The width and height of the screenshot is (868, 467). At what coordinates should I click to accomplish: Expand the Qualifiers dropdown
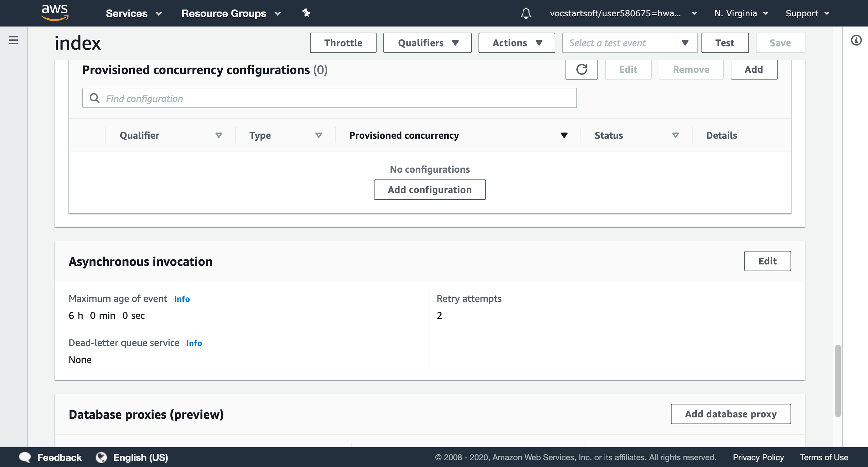point(427,43)
